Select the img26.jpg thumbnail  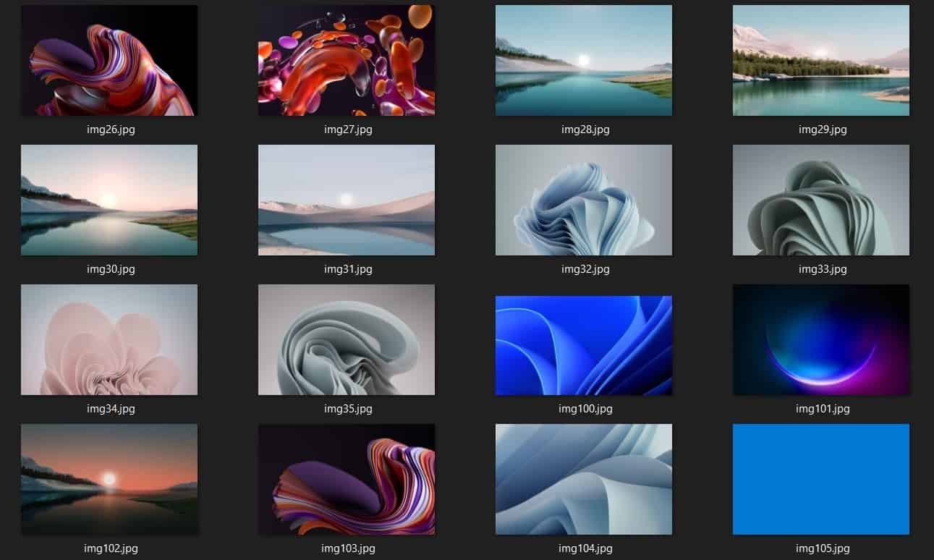point(109,60)
